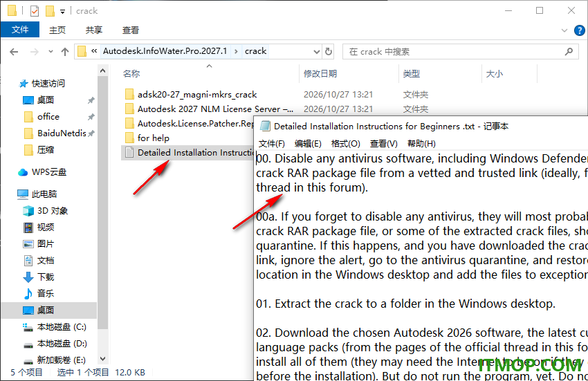Open 下载 folder
Viewport: 588px width, 381px height.
46,277
